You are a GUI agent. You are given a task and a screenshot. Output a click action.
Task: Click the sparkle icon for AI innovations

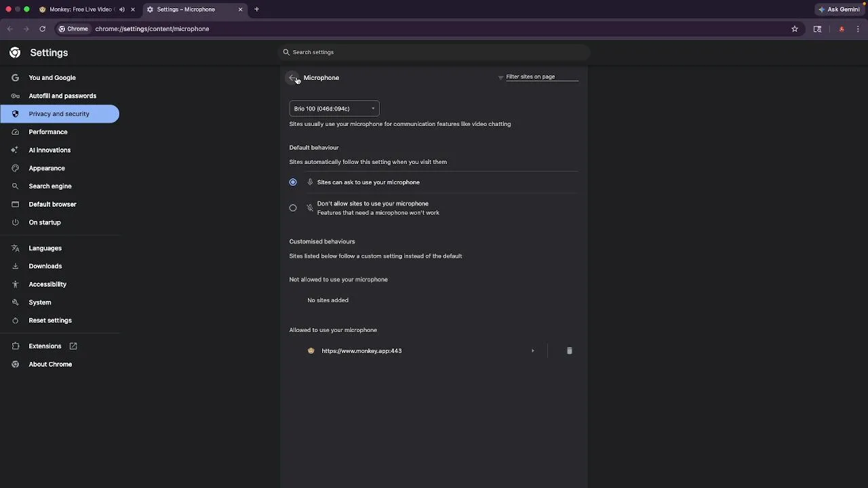(x=15, y=150)
